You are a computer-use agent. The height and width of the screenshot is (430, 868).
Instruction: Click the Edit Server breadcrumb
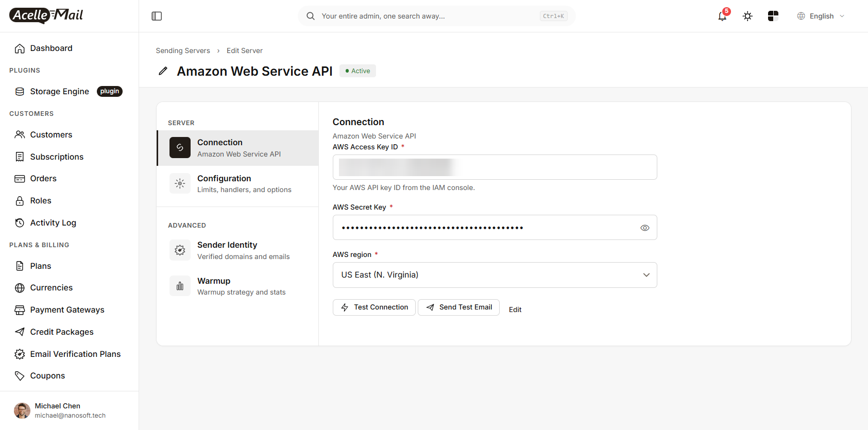pyautogui.click(x=245, y=50)
